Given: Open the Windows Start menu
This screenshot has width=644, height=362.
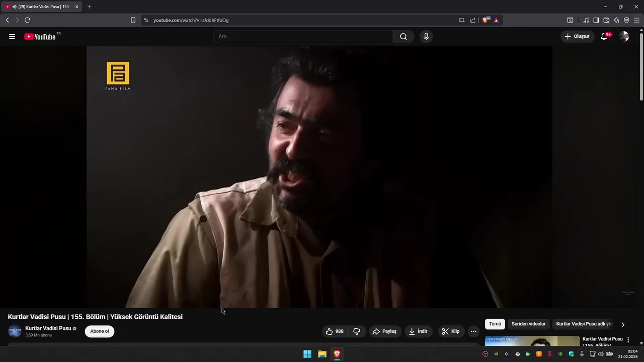Looking at the screenshot, I should coord(307,354).
